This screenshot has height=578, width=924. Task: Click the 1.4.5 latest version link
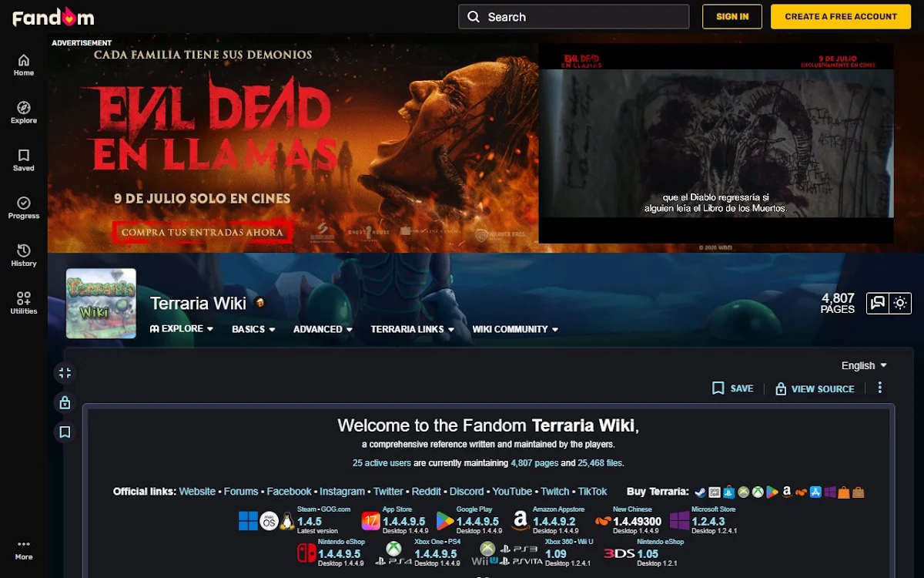coord(310,522)
